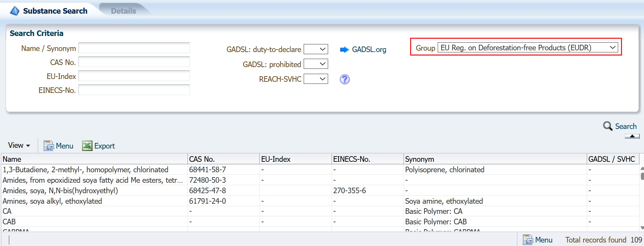Open the GADSL prohibited dropdown

pyautogui.click(x=316, y=64)
